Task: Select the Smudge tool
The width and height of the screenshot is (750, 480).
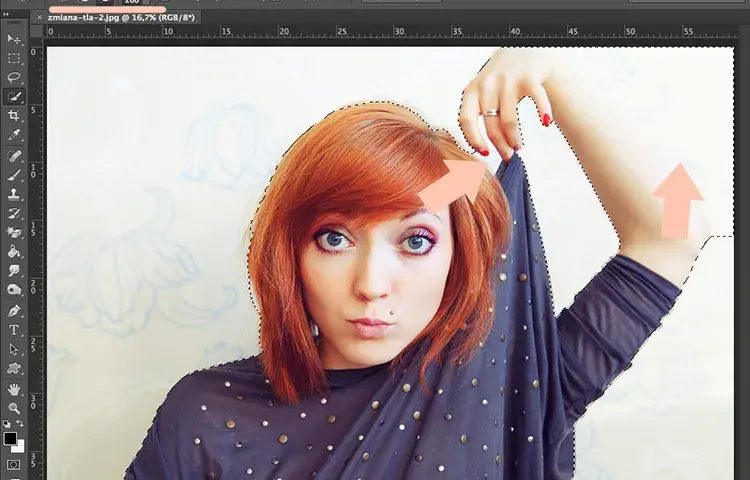Action: [14, 271]
